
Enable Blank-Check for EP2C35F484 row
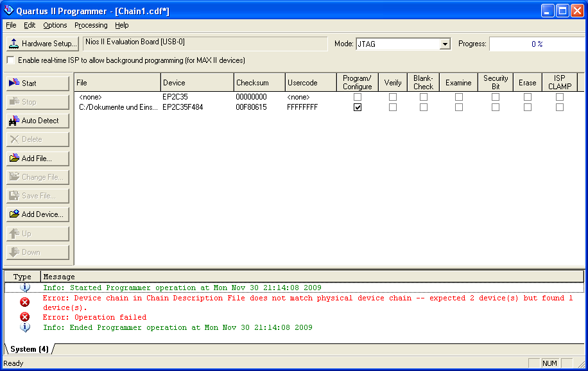click(x=424, y=107)
